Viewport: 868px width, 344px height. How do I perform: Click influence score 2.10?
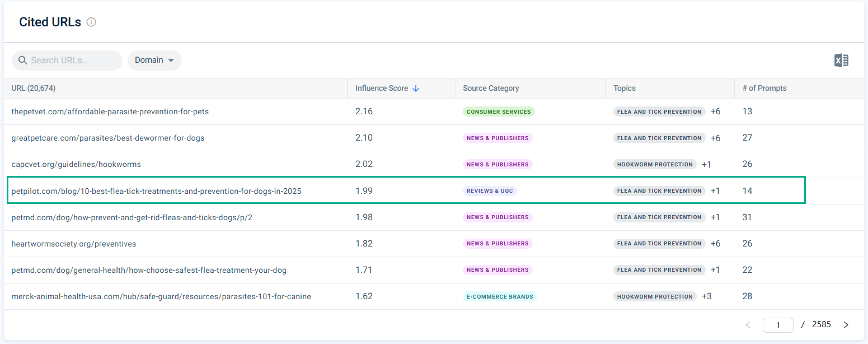coord(364,138)
